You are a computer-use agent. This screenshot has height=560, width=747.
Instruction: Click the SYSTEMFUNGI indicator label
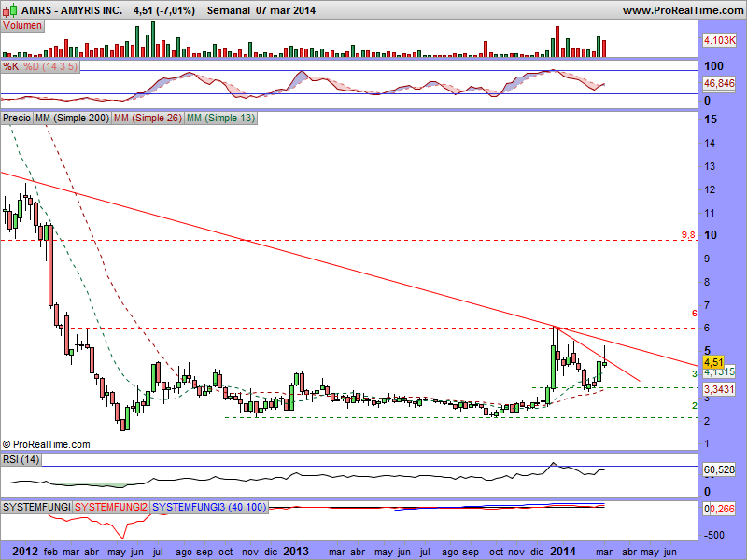point(36,507)
